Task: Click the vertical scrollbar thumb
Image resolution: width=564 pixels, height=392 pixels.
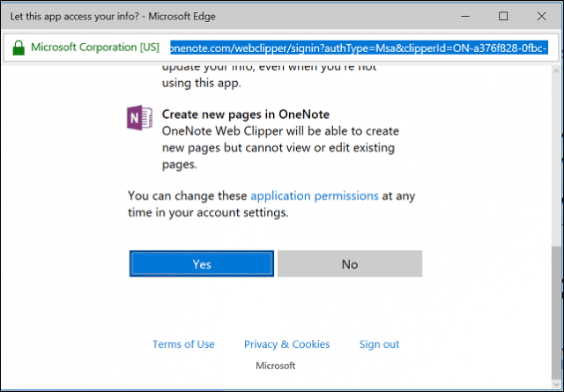Action: [556, 311]
